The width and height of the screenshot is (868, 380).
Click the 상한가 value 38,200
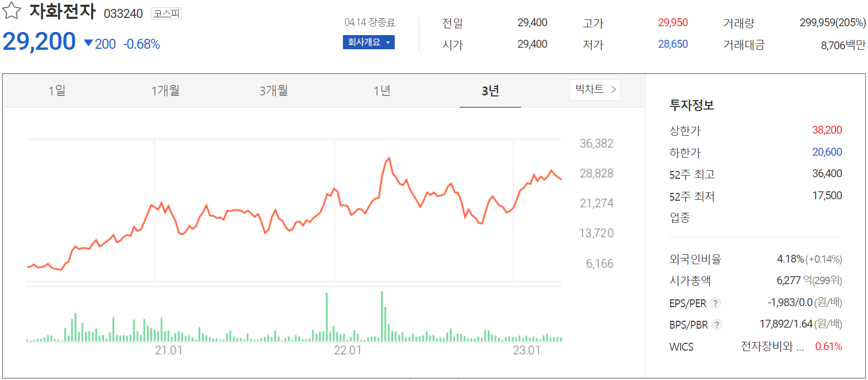tap(827, 130)
